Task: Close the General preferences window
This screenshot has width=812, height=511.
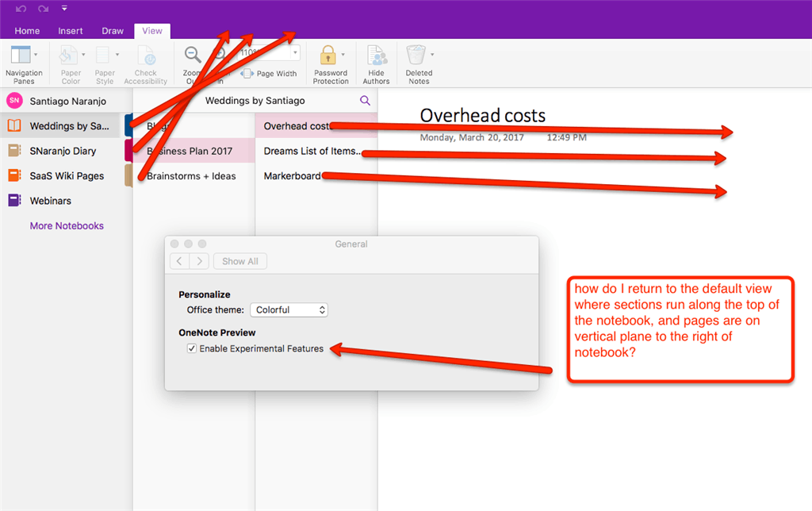Action: 174,244
